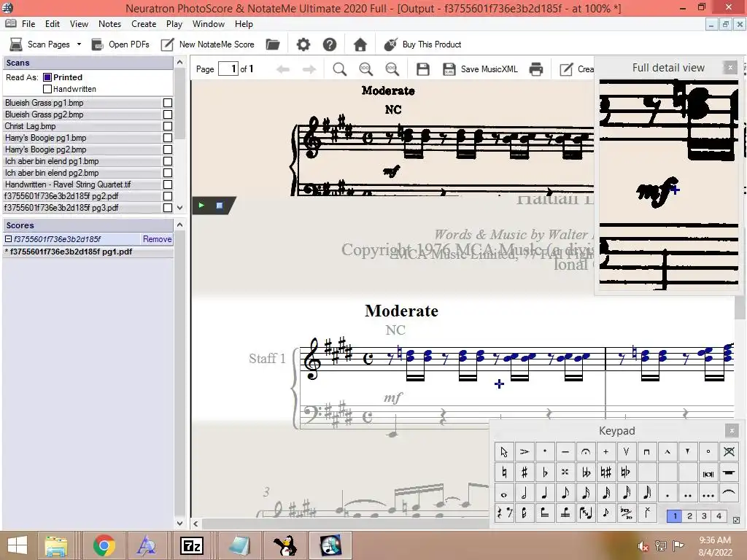The image size is (747, 560).
Task: Click the up-bow marking in Keypad
Action: [626, 451]
